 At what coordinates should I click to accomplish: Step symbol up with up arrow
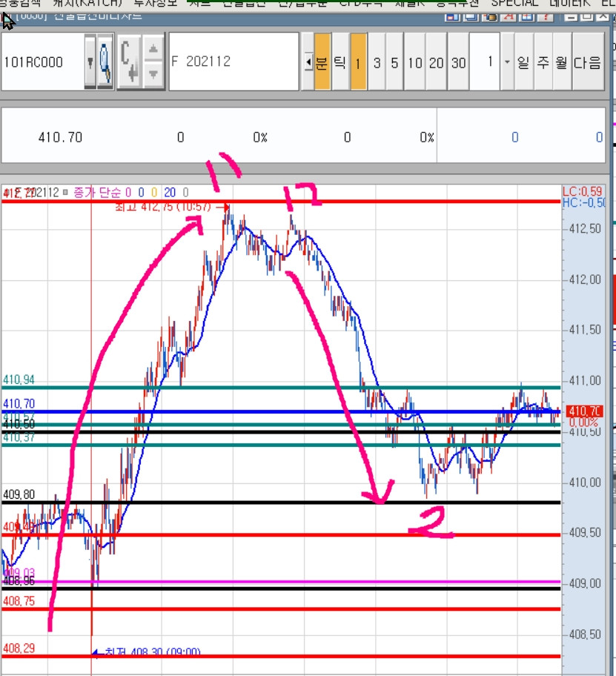click(153, 48)
